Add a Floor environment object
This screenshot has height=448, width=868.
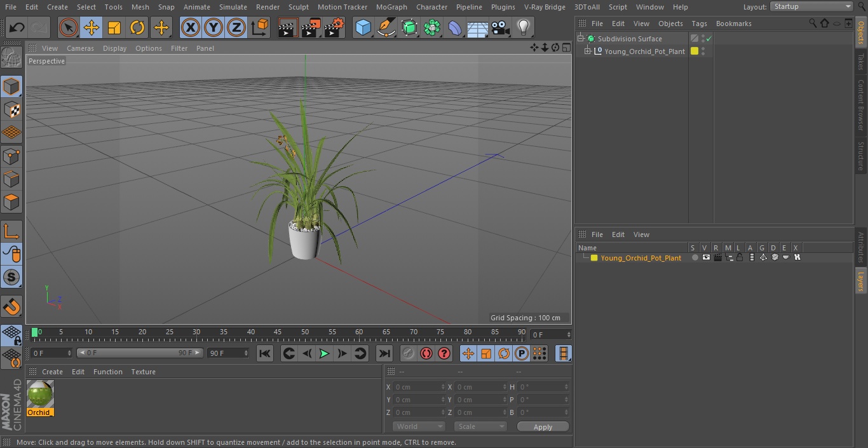point(477,27)
